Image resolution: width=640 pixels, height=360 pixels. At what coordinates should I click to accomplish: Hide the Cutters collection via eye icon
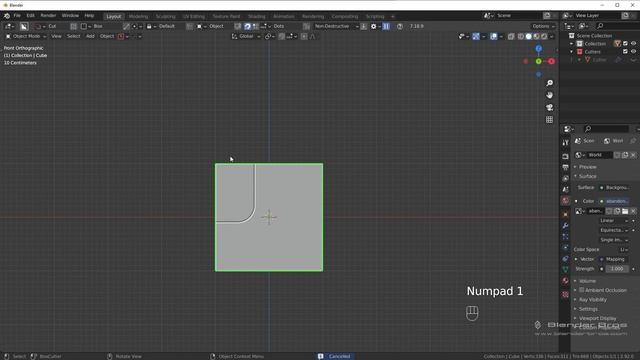coord(633,52)
